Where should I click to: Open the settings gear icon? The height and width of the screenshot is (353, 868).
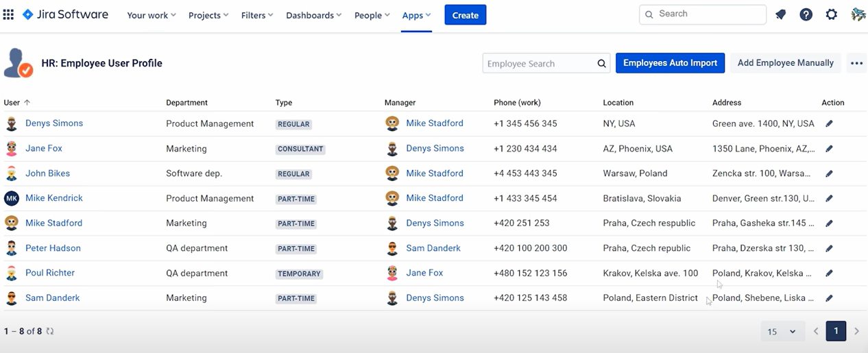tap(832, 14)
